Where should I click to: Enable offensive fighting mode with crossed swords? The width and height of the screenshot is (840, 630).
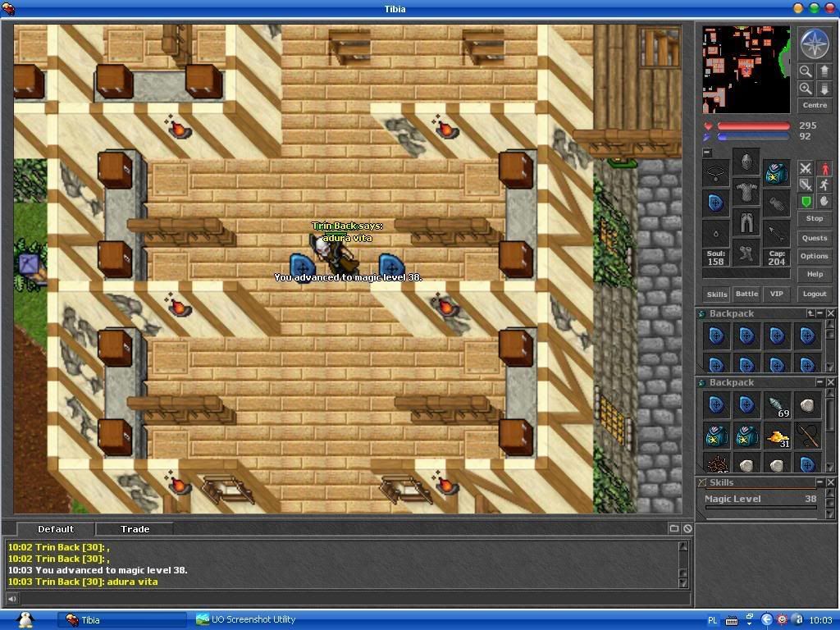tap(806, 168)
